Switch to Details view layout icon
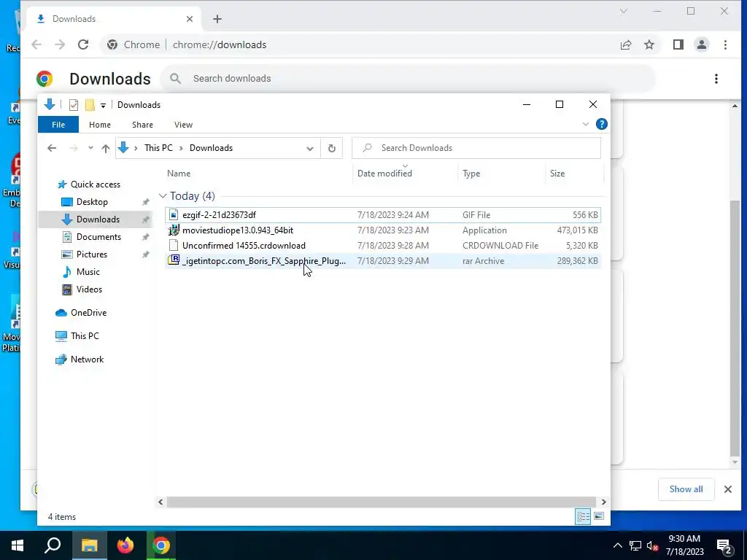747x560 pixels. point(583,517)
